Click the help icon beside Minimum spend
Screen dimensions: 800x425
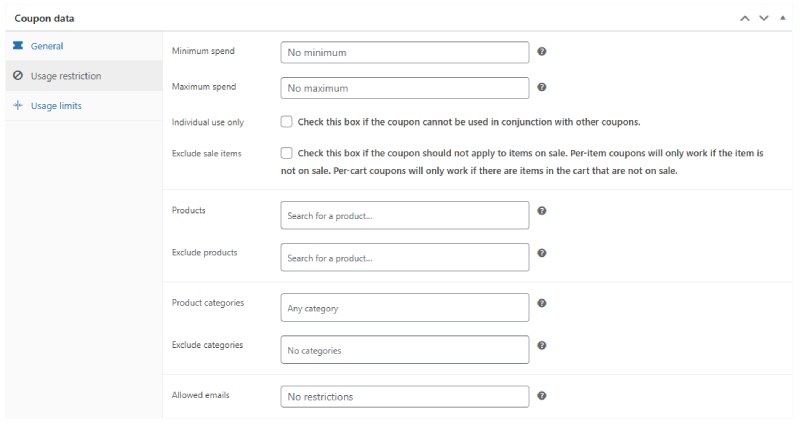[541, 52]
